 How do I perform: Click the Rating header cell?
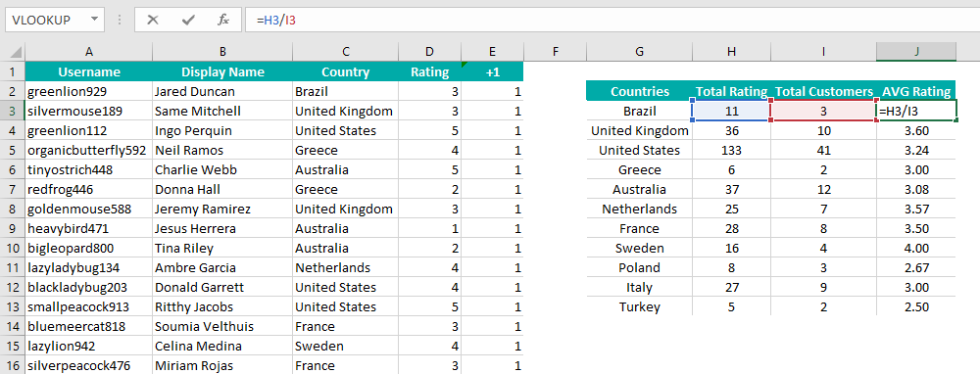pyautogui.click(x=430, y=71)
